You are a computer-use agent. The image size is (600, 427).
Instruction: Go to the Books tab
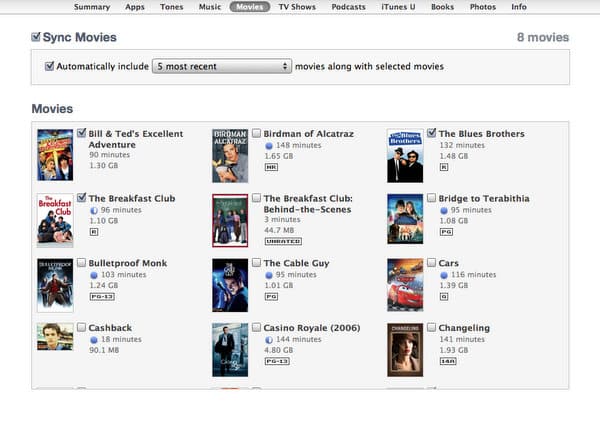442,7
